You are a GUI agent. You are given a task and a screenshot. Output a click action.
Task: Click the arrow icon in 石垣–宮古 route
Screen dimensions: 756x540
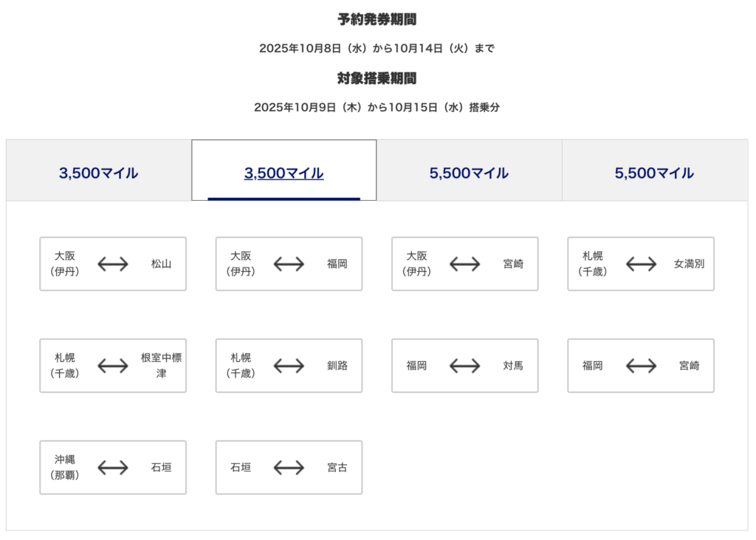289,468
